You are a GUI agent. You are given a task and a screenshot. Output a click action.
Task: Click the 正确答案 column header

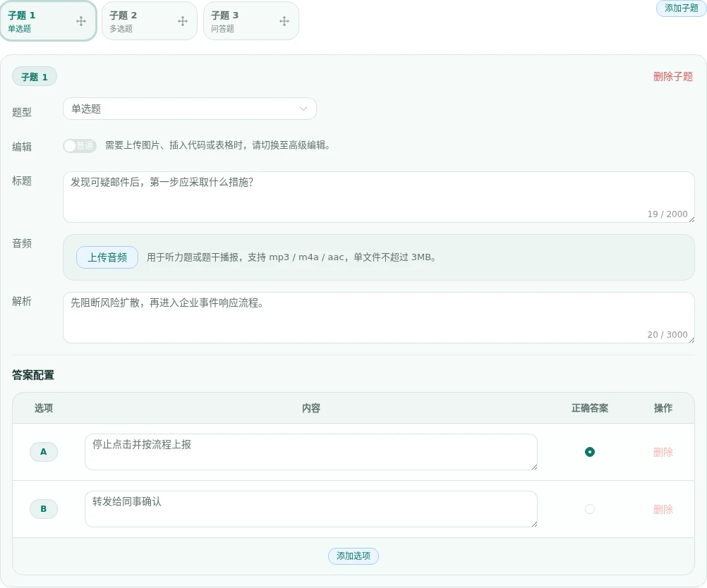coord(590,408)
